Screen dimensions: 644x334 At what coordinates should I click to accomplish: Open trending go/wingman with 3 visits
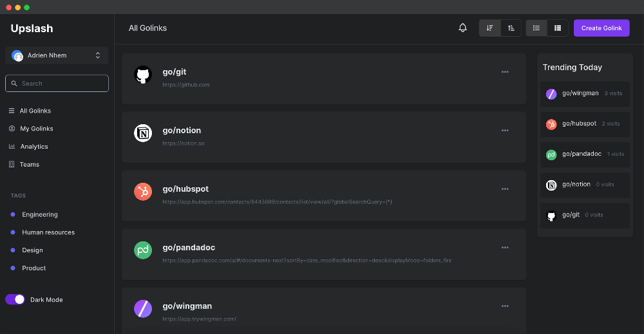point(585,94)
